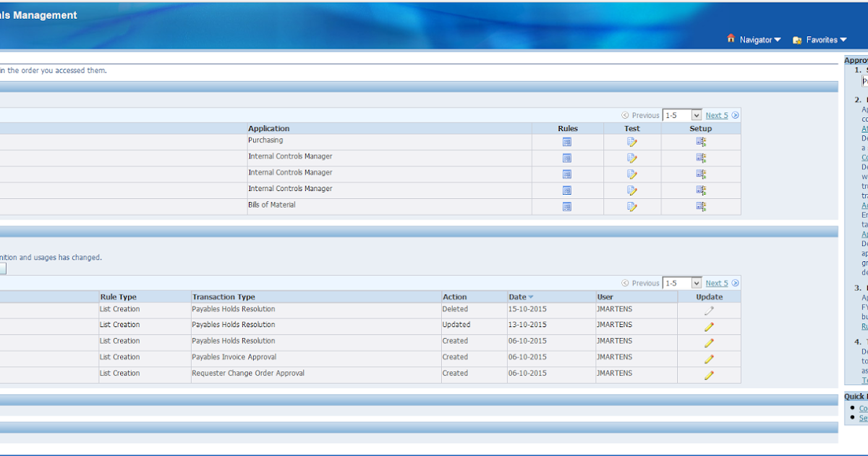Screen dimensions: 868x456
Task: Follow the Next 5 link above the applications table
Action: pos(717,115)
